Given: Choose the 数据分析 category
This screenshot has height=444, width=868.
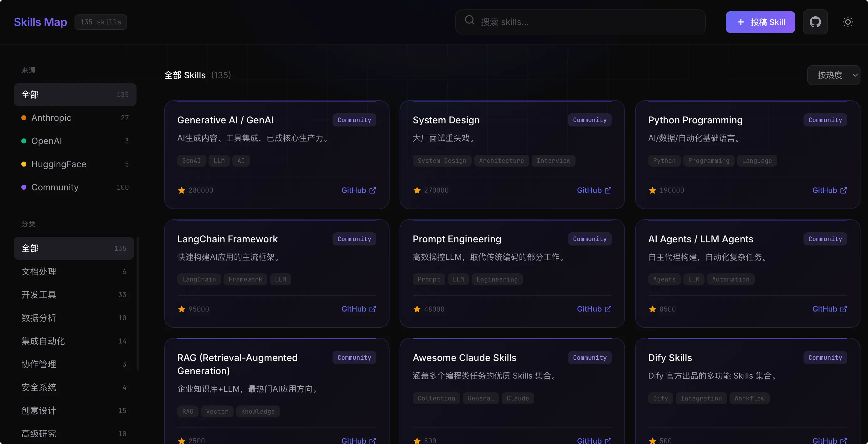Looking at the screenshot, I should click(74, 318).
